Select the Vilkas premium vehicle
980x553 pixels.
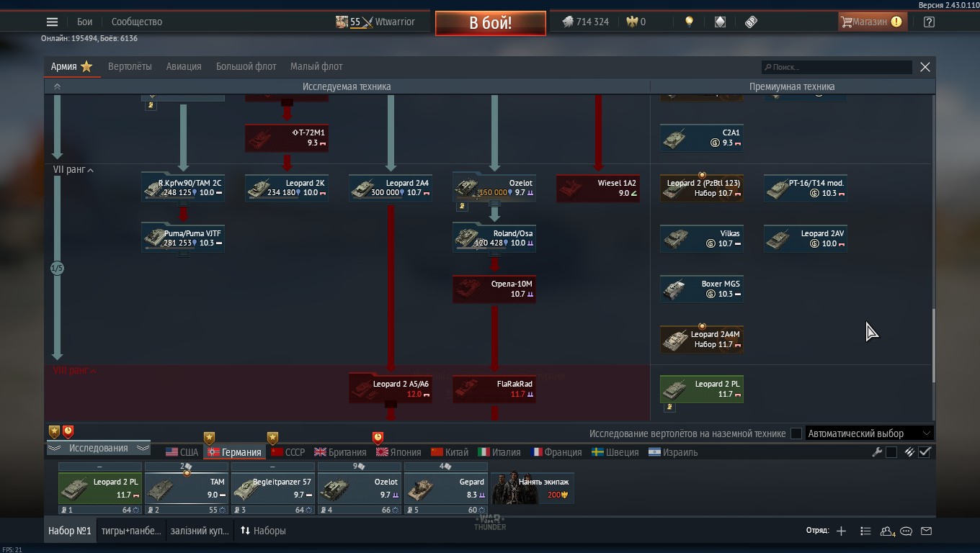702,238
